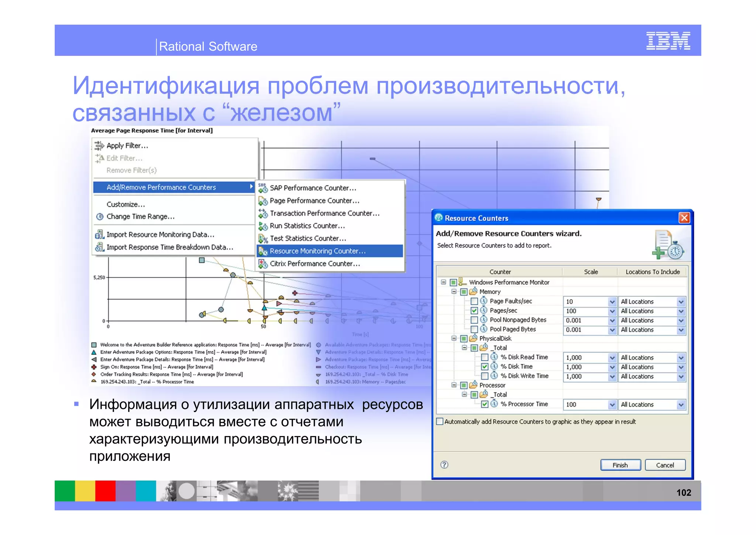Open the % Disk Time scale dropdown

612,367
